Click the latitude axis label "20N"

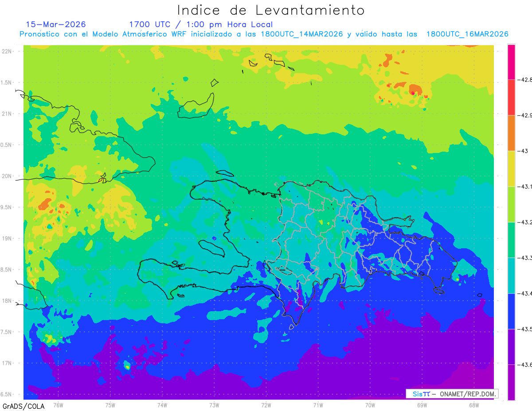pos(8,176)
